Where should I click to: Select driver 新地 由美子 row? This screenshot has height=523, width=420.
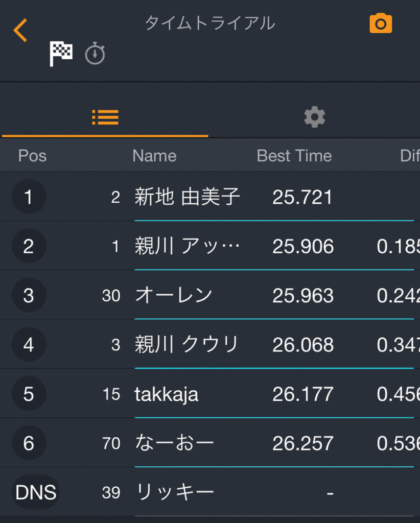pos(187,197)
